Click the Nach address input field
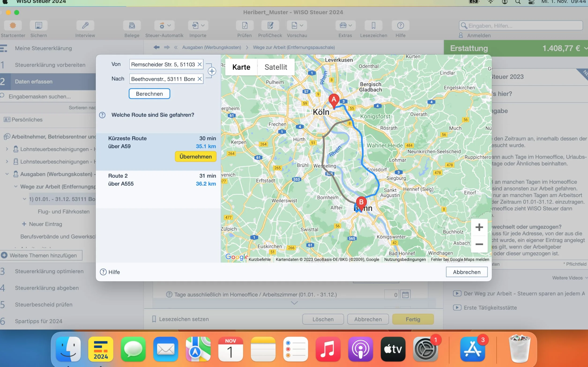The width and height of the screenshot is (588, 367). (x=163, y=79)
